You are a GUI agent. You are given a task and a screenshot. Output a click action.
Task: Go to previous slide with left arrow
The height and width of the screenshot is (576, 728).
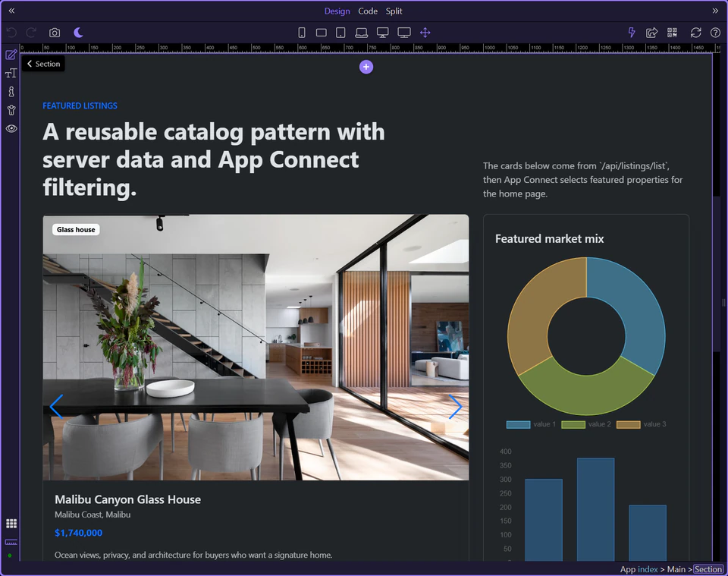click(56, 407)
